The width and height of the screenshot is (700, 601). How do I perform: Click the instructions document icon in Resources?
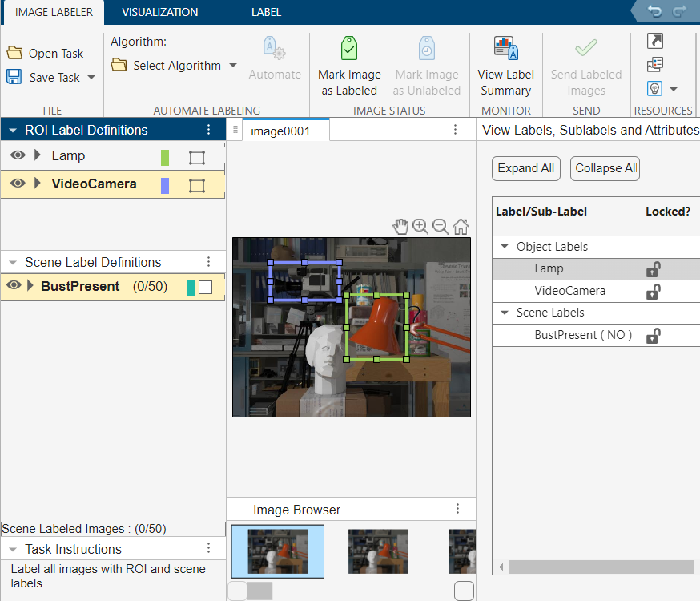(x=655, y=65)
